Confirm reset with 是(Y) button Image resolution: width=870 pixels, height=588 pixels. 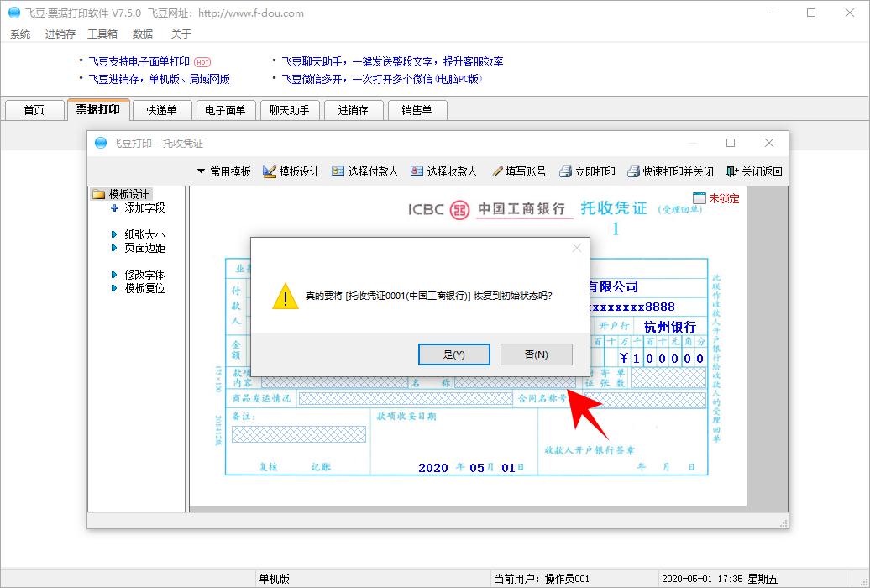coord(453,354)
